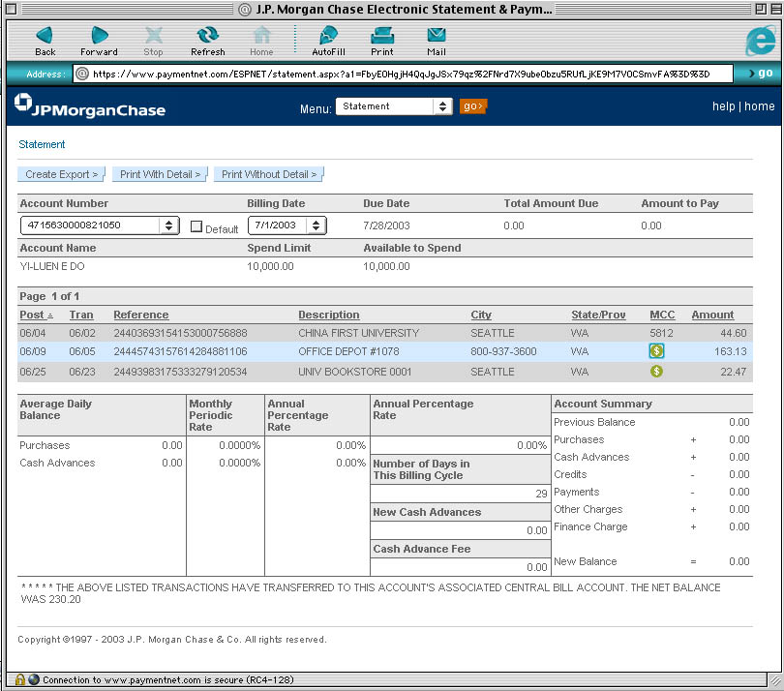Click the dollar icon in Office Depot row

(656, 351)
